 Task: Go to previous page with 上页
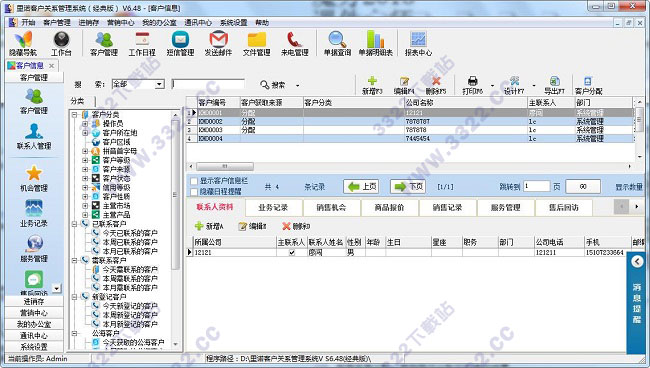pos(361,186)
